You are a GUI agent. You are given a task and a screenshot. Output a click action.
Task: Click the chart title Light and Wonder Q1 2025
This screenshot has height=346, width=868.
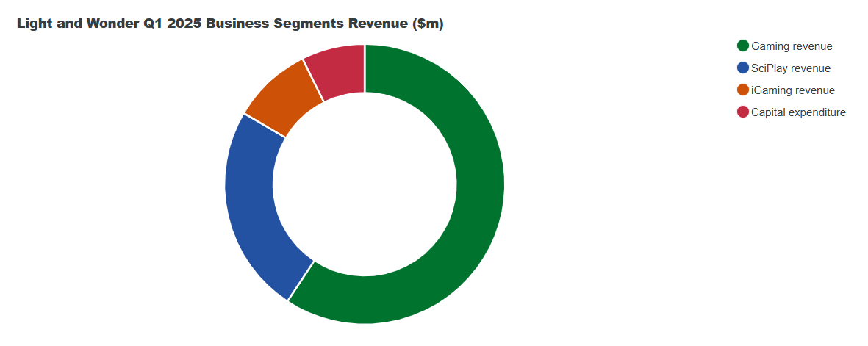pos(230,24)
